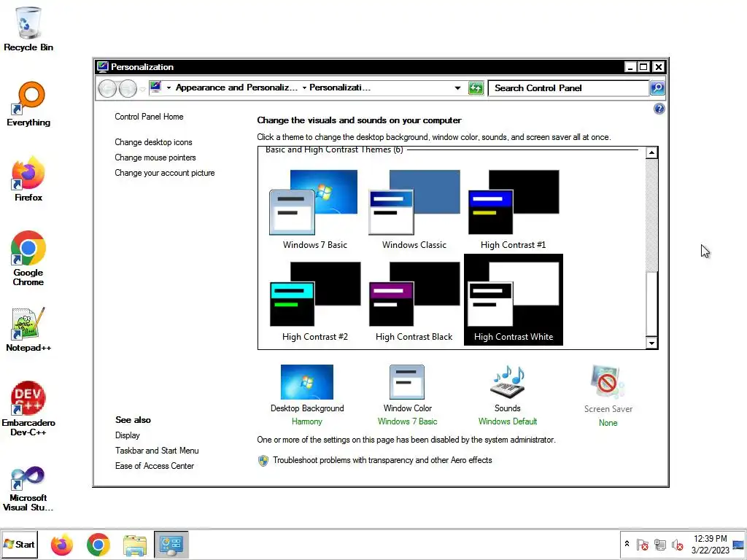The image size is (747, 560).
Task: Click the theme list scrollbar thumb
Action: pyautogui.click(x=651, y=303)
